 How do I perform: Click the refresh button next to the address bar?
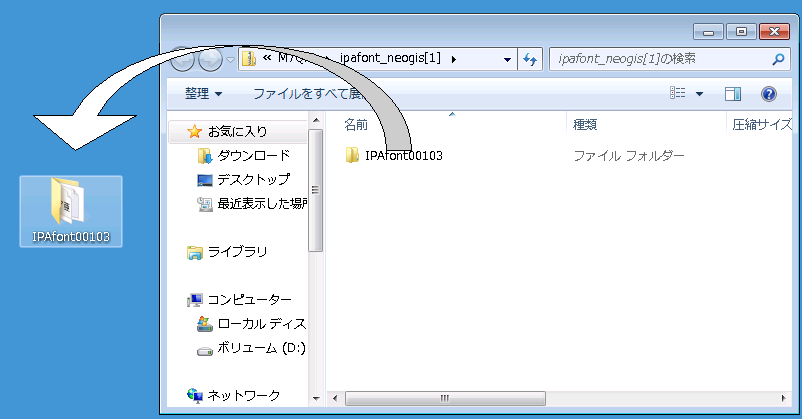click(530, 59)
